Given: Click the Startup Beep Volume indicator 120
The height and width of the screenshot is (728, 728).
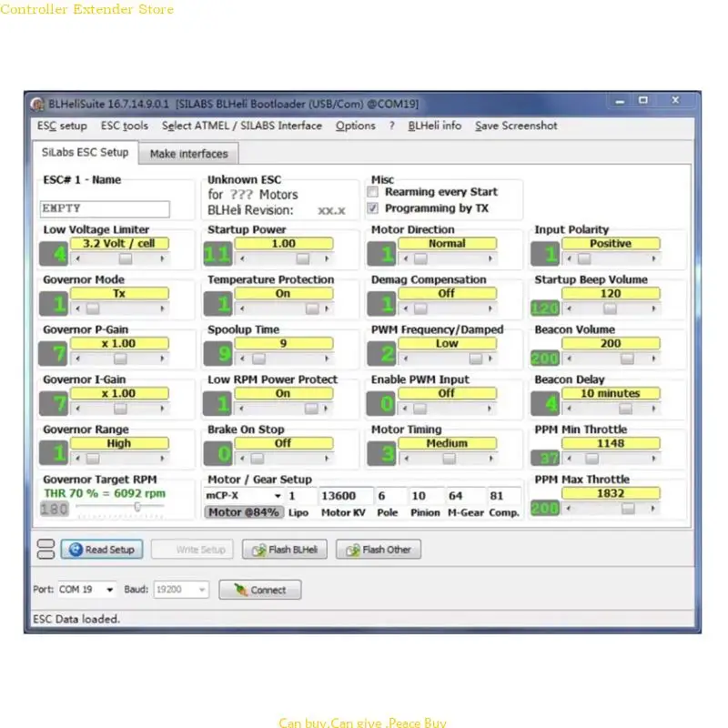Looking at the screenshot, I should 545,308.
